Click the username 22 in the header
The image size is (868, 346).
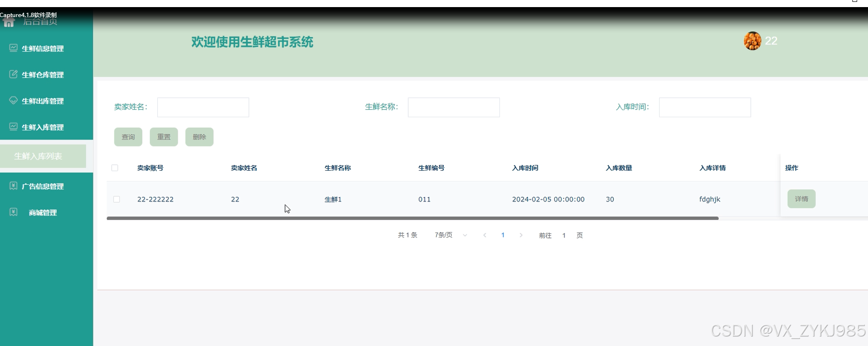pos(771,41)
